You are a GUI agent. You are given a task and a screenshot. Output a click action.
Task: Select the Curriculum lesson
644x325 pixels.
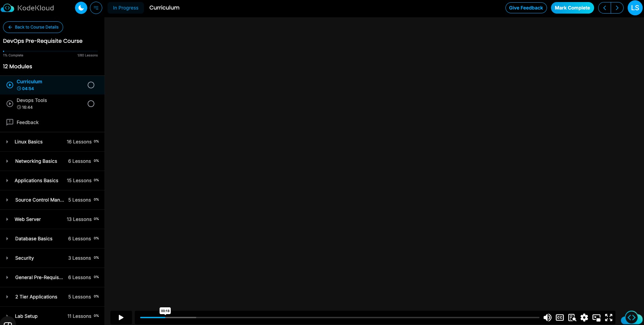[x=52, y=85]
